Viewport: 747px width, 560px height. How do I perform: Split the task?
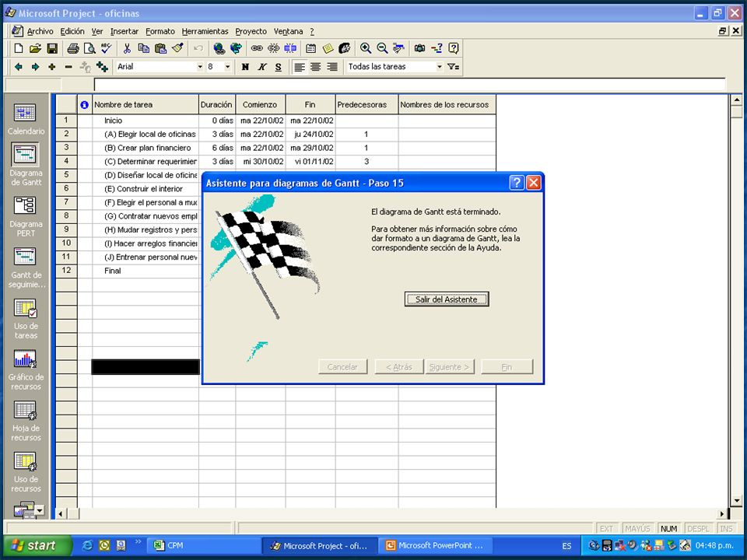pos(290,48)
